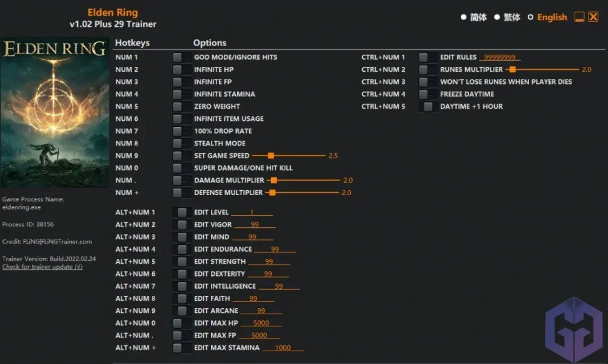Turn on Infinite Stamina
This screenshot has height=364, width=608.
coord(178,94)
